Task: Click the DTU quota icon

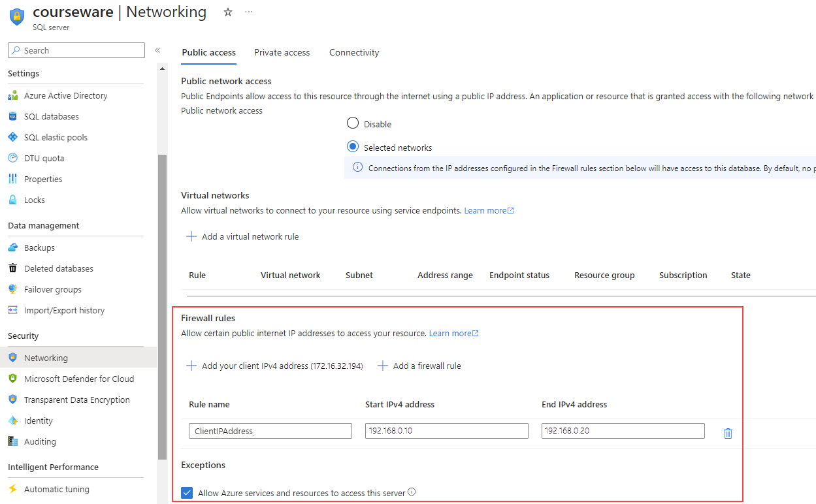Action: pos(12,158)
